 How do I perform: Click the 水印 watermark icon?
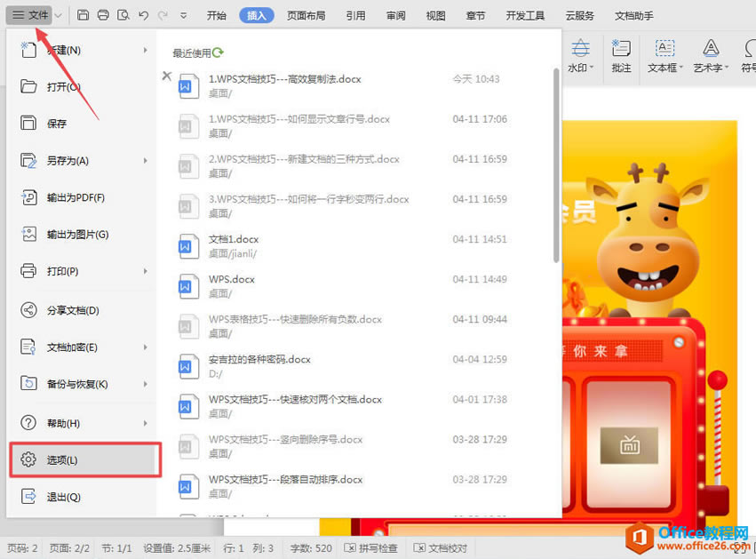pos(580,49)
